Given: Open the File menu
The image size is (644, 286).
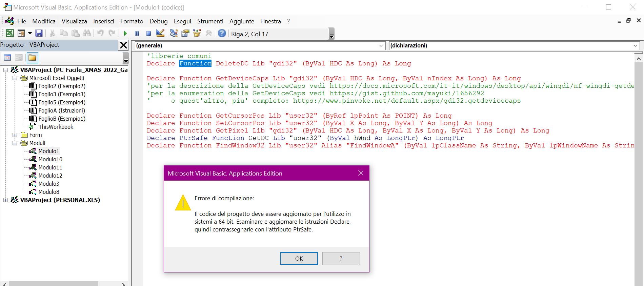Looking at the screenshot, I should point(22,21).
